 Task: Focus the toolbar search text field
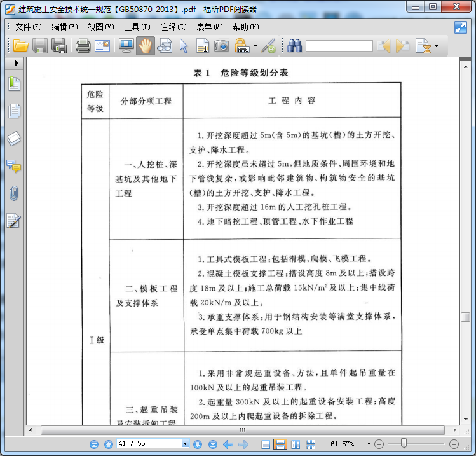click(339, 46)
